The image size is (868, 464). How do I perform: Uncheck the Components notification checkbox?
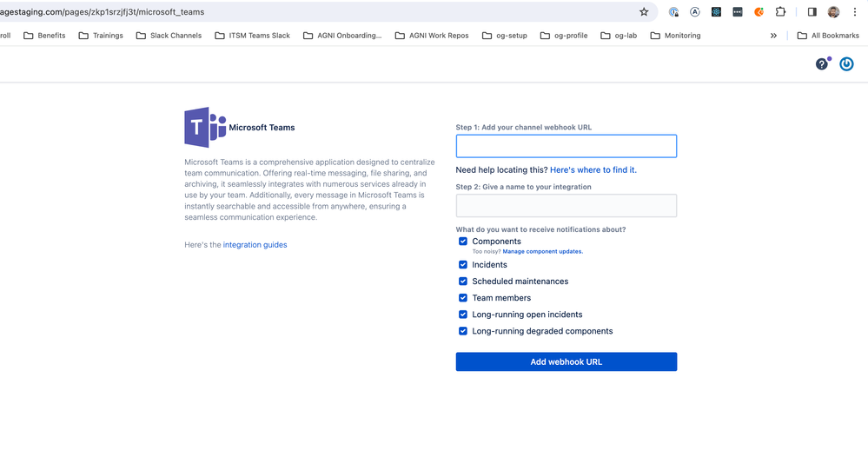tap(463, 242)
